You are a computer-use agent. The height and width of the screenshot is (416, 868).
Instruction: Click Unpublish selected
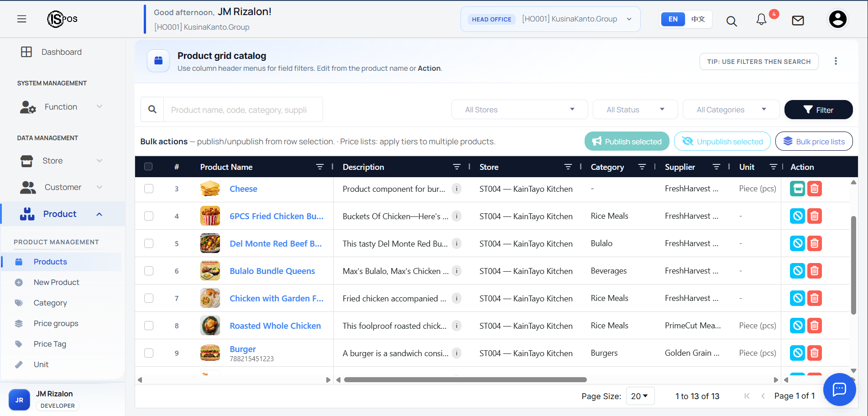coord(722,142)
